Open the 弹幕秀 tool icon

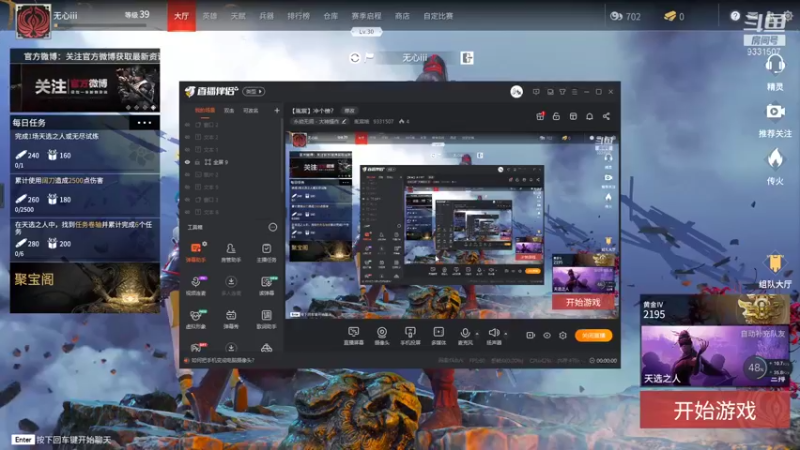coord(231,319)
